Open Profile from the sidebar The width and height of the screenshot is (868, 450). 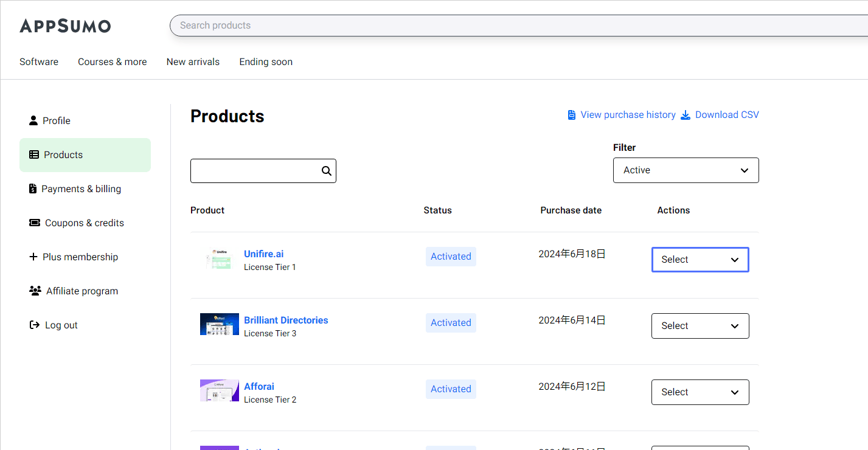(56, 121)
